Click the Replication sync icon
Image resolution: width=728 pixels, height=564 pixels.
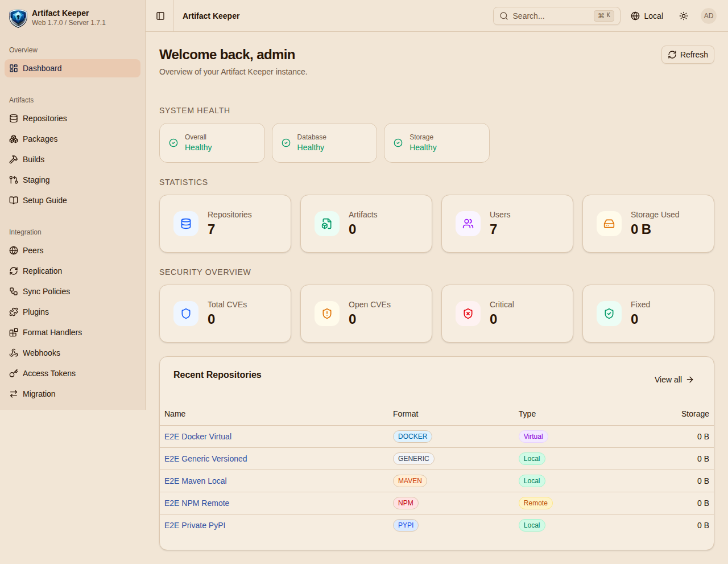pyautogui.click(x=14, y=271)
